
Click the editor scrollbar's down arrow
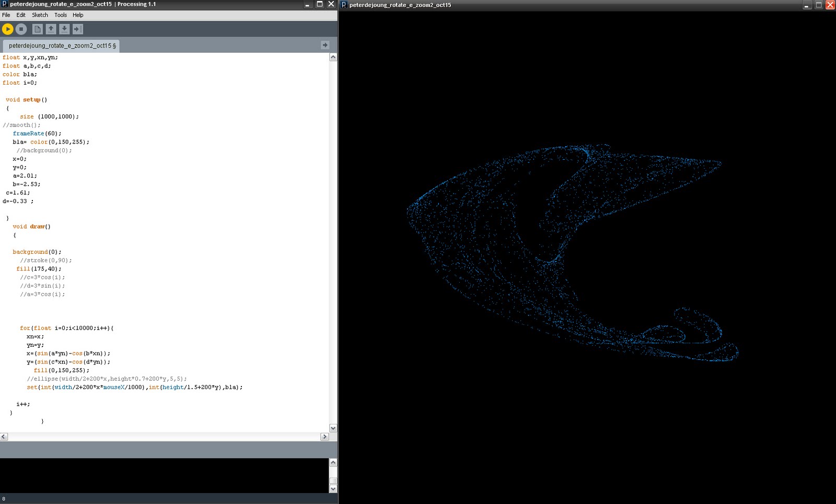pos(333,427)
